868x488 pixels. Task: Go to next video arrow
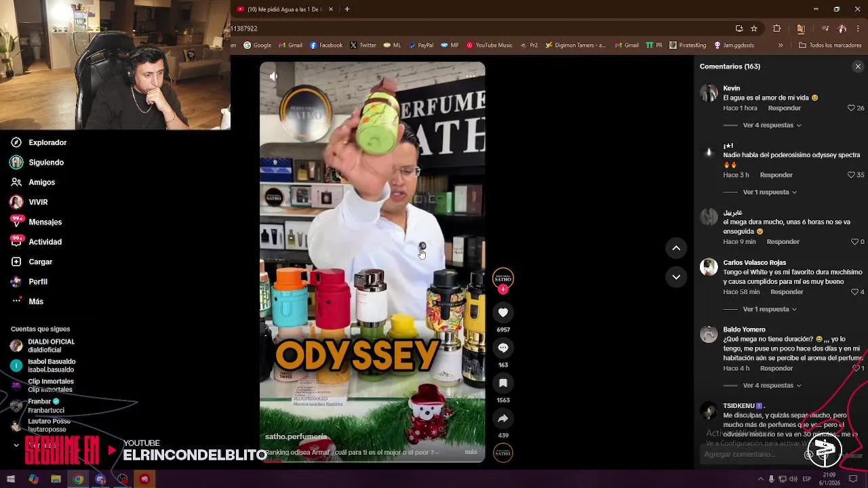[x=676, y=277]
